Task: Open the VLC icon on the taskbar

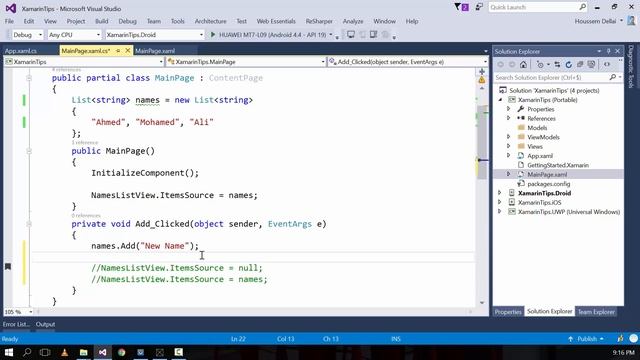Action: click(64, 352)
